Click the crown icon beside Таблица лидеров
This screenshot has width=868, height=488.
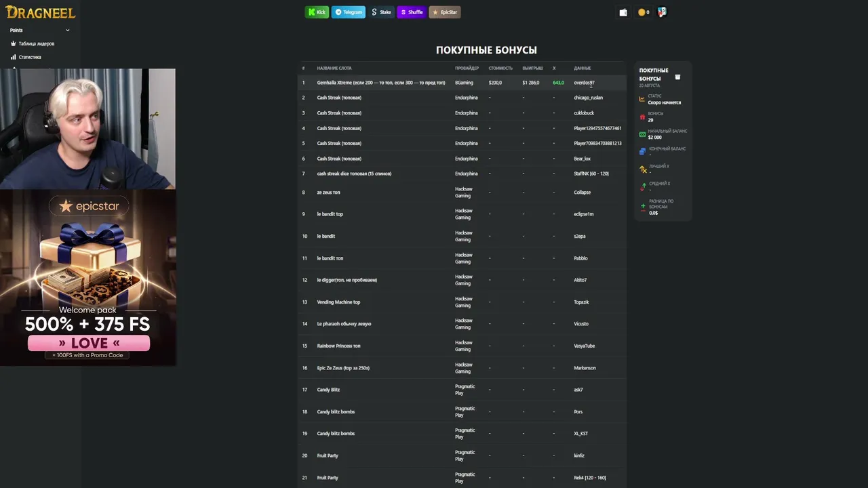14,43
